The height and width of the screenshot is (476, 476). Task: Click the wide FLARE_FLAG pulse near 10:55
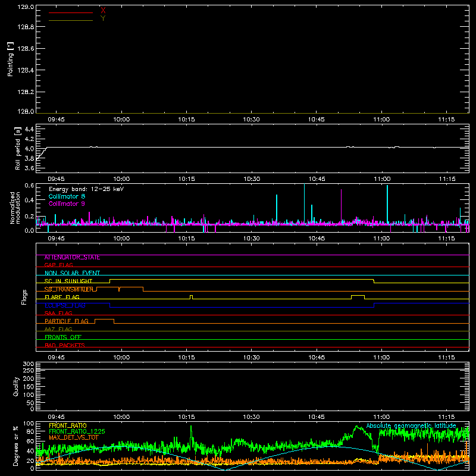point(358,297)
